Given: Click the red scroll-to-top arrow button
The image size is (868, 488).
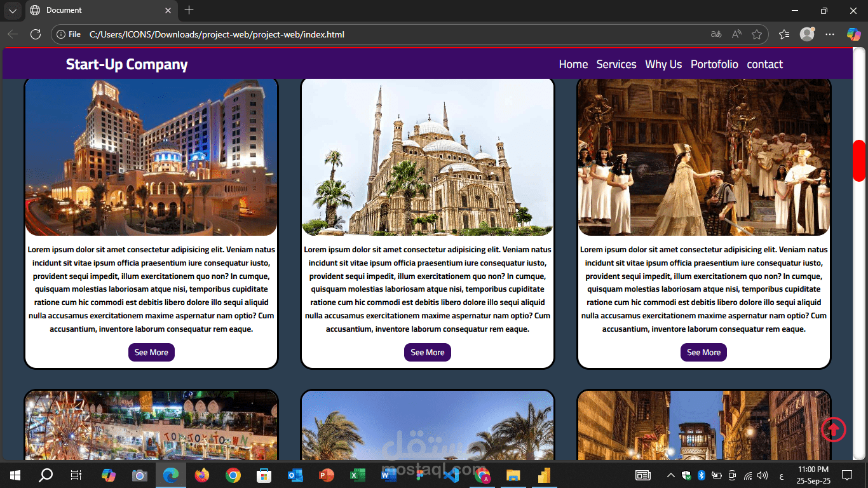Looking at the screenshot, I should 834,430.
